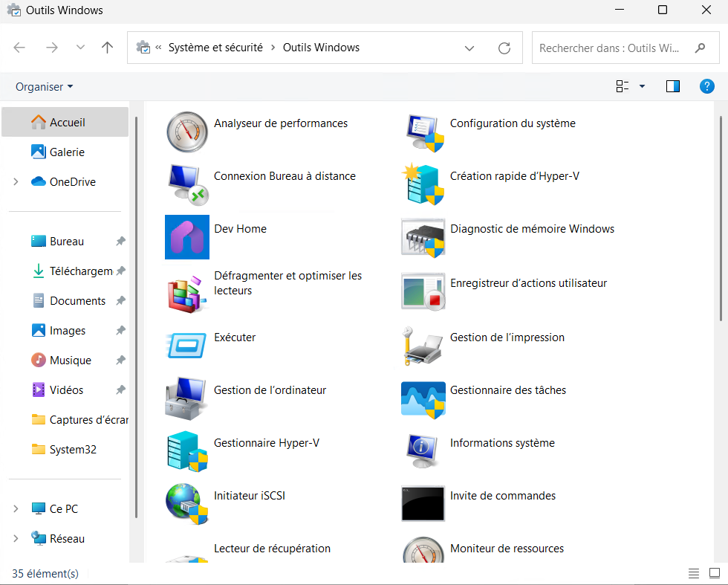Launch the Dev Home icon
This screenshot has width=728, height=585.
187,237
